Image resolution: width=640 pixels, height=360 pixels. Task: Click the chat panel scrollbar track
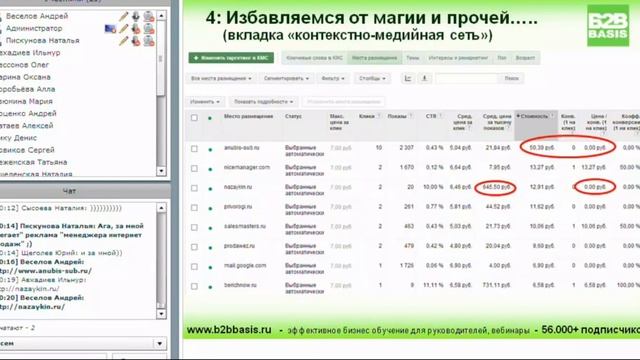pyautogui.click(x=161, y=261)
